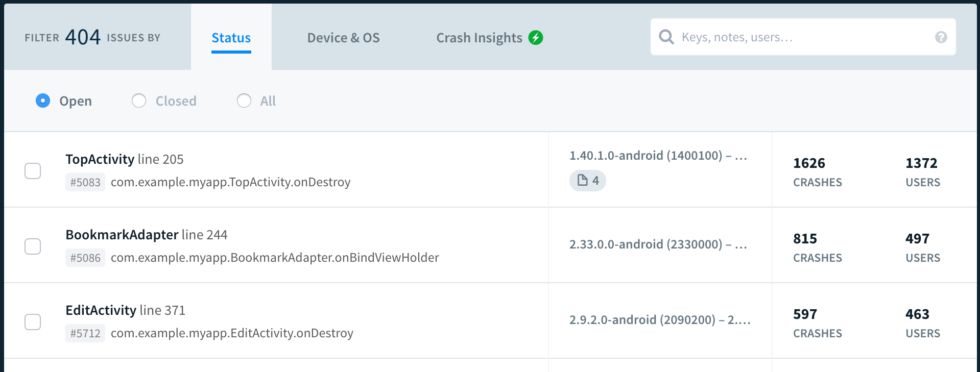The width and height of the screenshot is (980, 372).
Task: Switch to the Status tab
Action: [231, 38]
